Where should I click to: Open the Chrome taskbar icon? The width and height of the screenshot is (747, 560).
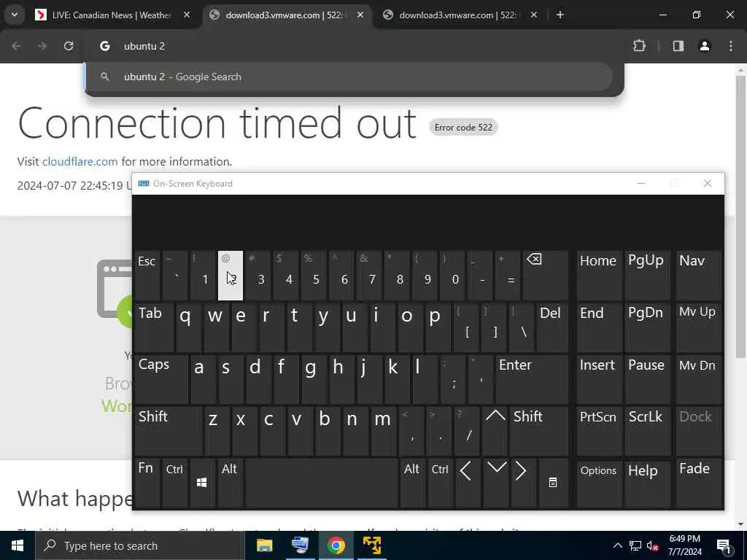[x=336, y=545]
